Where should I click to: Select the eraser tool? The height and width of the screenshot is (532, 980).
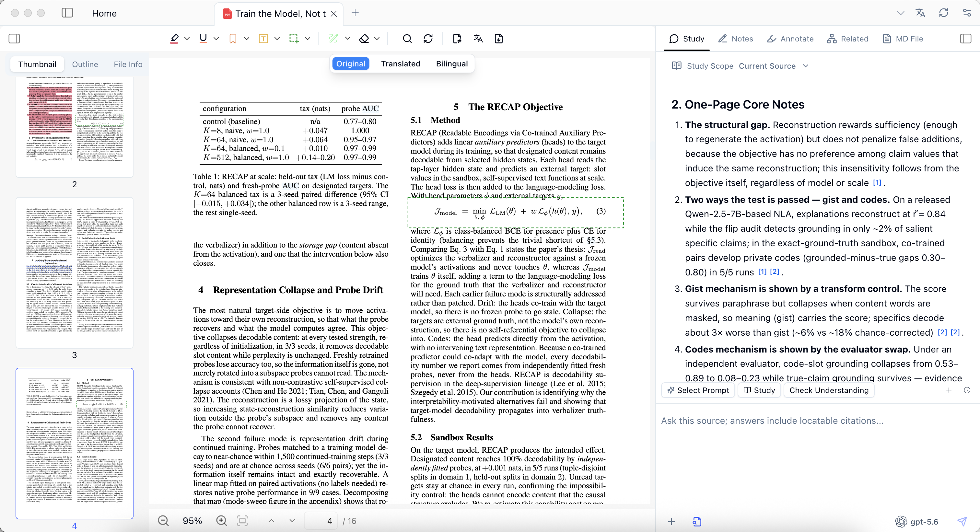point(364,39)
